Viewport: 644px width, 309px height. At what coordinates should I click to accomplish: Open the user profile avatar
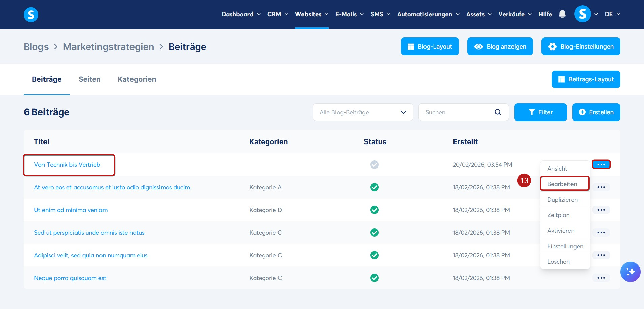pyautogui.click(x=582, y=14)
